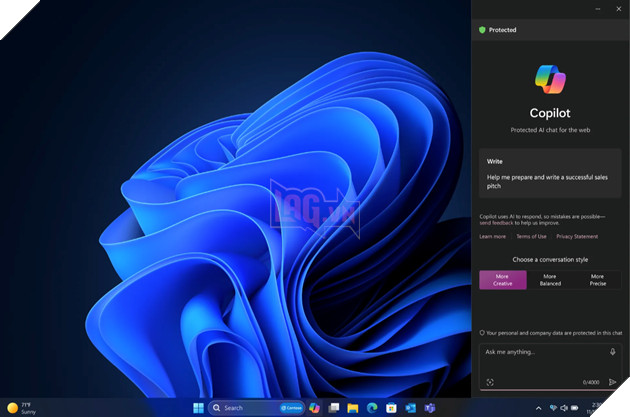Click the data protection info icon
The width and height of the screenshot is (630, 417).
(482, 333)
